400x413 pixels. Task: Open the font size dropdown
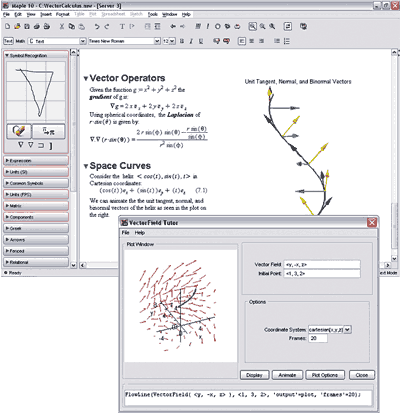click(x=172, y=41)
